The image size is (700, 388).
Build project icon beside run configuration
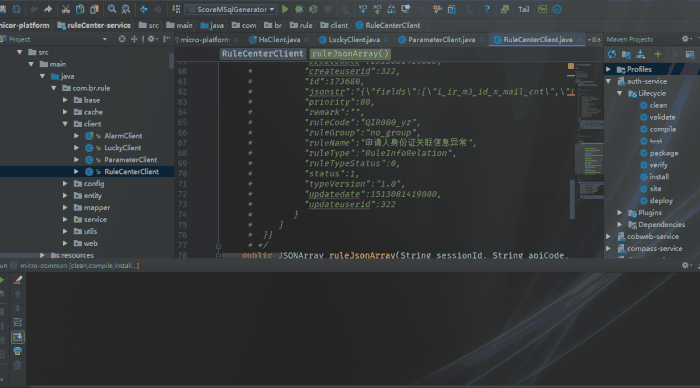[176, 9]
